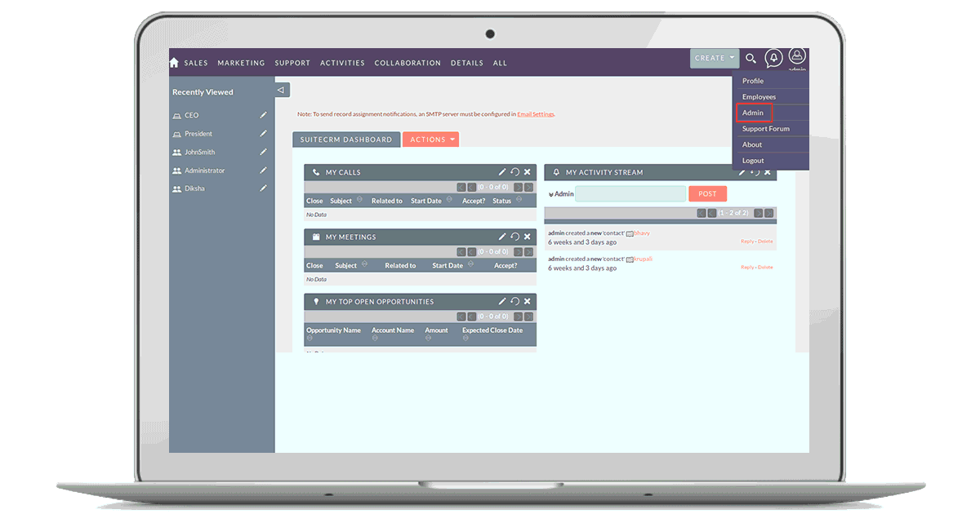Viewport: 980px width, 514px height.
Task: Open the Email Settings link
Action: [535, 114]
